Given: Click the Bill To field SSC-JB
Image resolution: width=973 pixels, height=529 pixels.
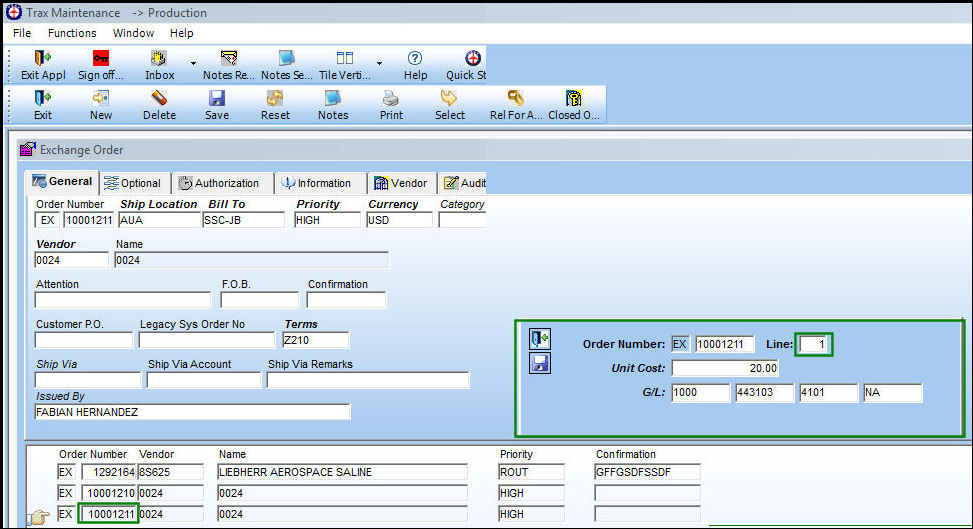Looking at the screenshot, I should 243,220.
